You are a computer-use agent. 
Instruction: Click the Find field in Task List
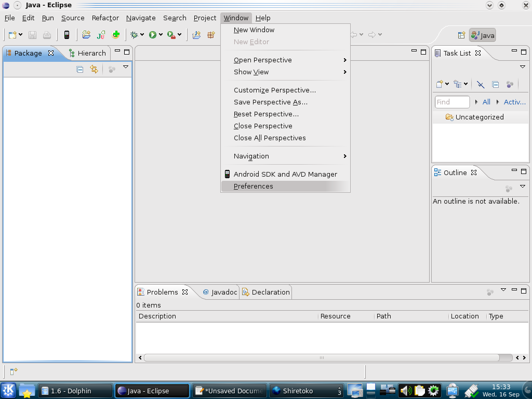click(x=453, y=102)
